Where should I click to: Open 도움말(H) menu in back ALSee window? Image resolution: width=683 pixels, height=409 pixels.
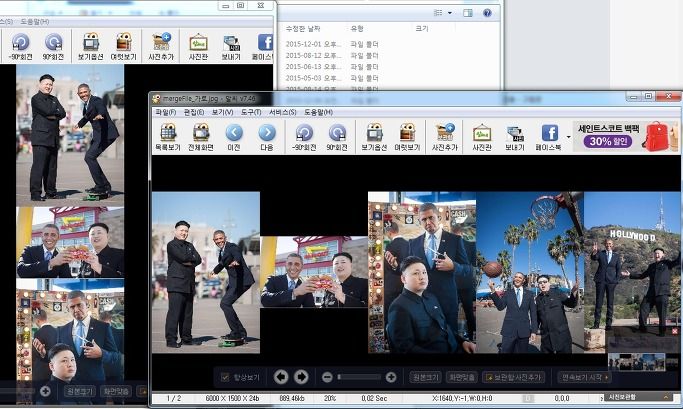click(x=35, y=21)
